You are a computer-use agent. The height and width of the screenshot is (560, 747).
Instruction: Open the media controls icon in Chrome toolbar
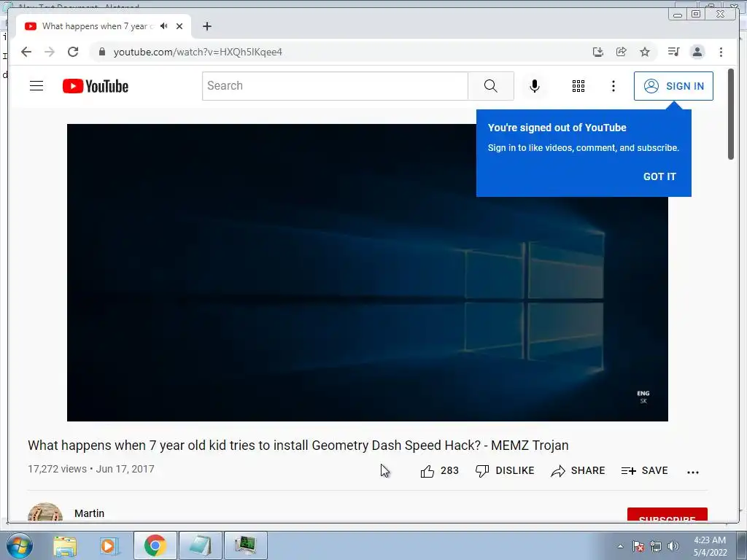point(673,52)
